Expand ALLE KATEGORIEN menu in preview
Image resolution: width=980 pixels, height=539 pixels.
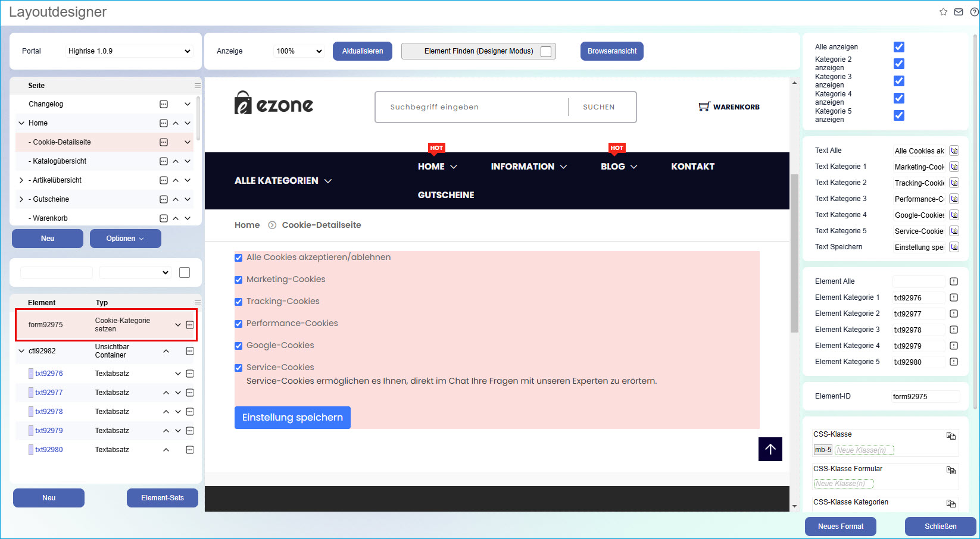pyautogui.click(x=283, y=180)
